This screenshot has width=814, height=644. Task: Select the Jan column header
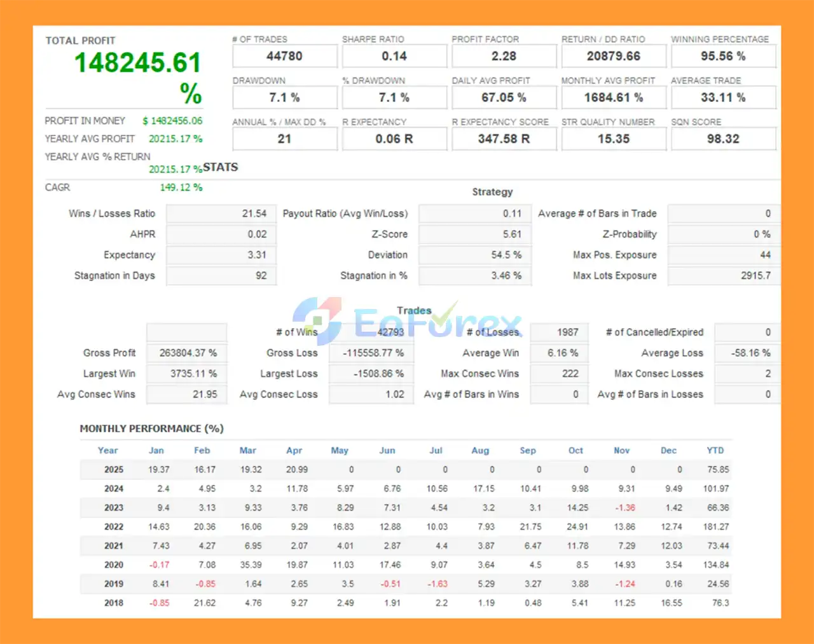(156, 450)
